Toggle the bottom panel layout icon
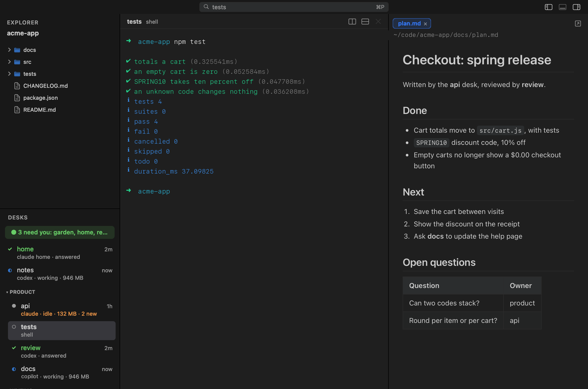 tap(562, 7)
